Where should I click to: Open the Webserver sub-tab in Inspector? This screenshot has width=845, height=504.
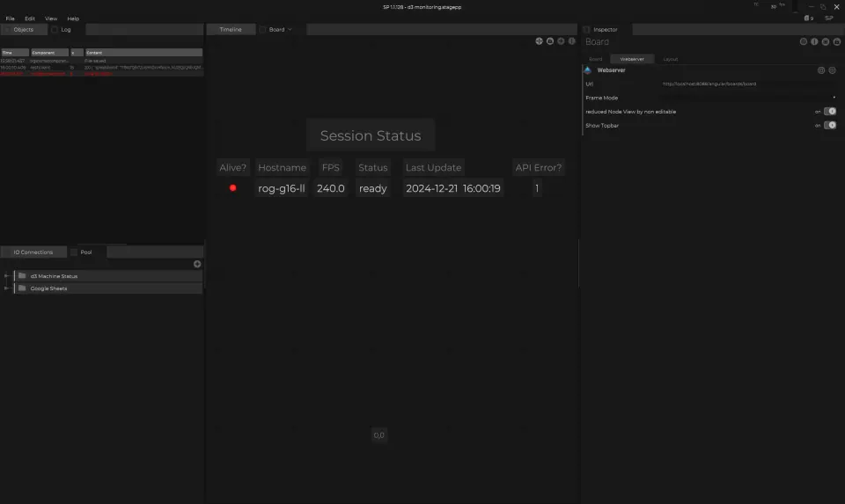coord(632,59)
